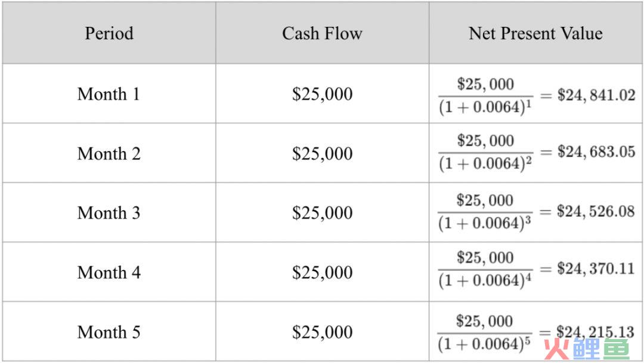Click the Month 5 cash flow $25,000
This screenshot has width=644, height=363.
tap(323, 332)
